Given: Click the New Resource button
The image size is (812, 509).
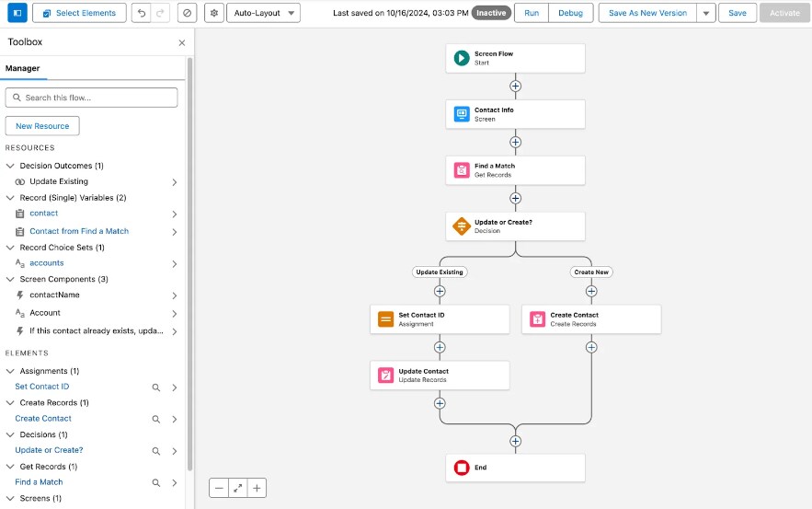Looking at the screenshot, I should coord(42,126).
